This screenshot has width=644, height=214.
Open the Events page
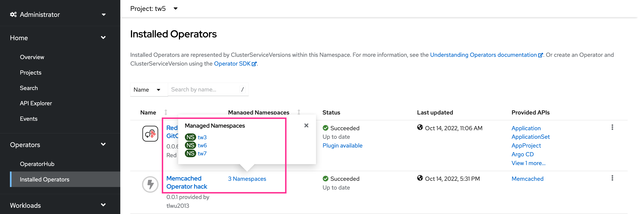(x=29, y=119)
